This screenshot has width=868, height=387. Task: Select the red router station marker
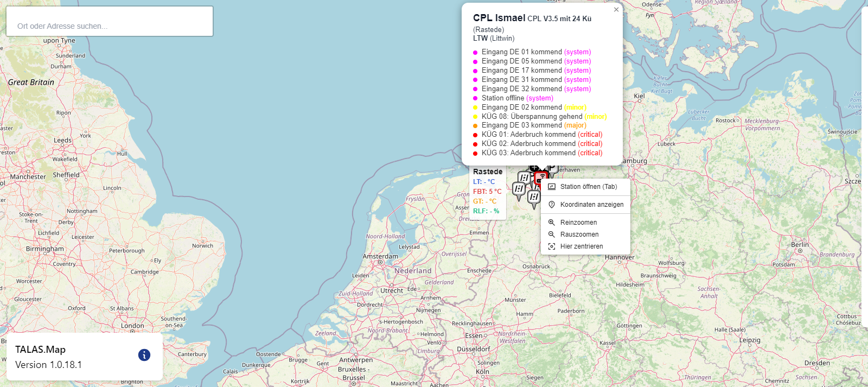point(541,177)
